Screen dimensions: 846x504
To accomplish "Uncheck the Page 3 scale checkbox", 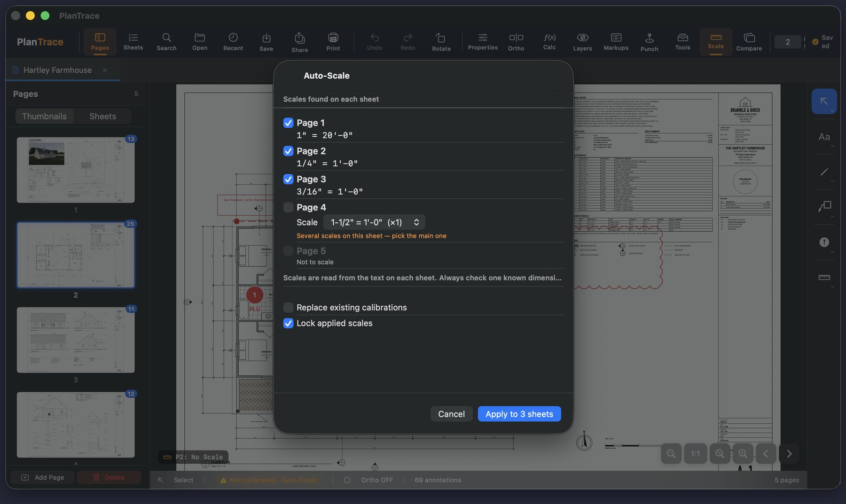I will tap(288, 179).
